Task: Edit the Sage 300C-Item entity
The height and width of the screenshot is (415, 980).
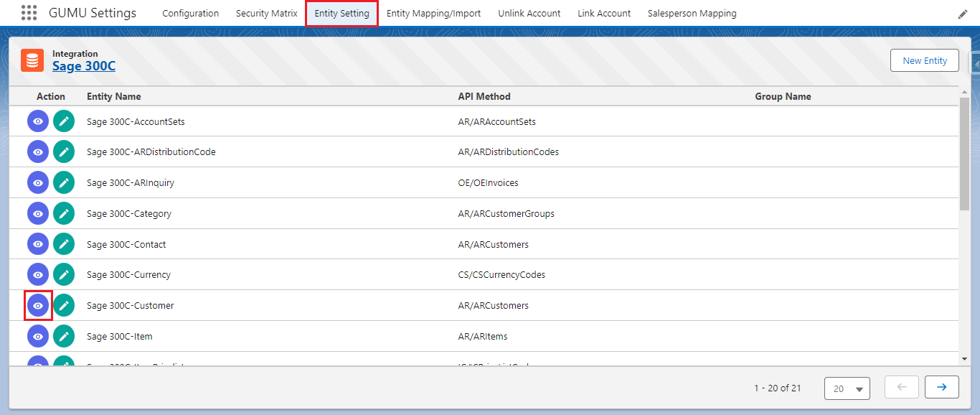Action: [64, 336]
